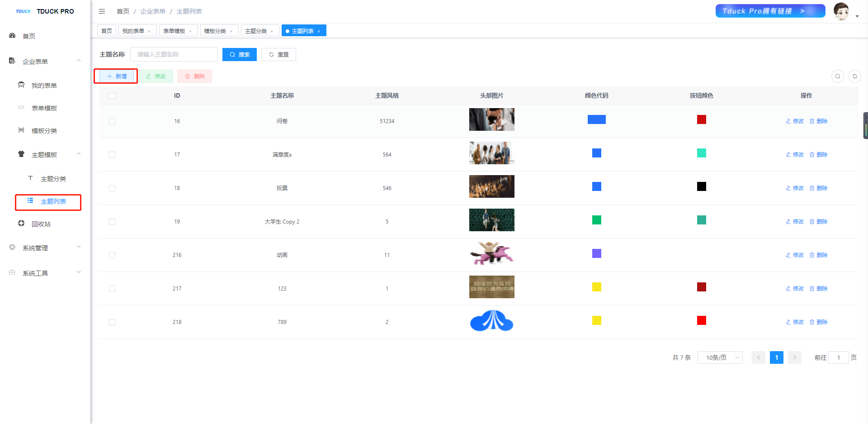
Task: Click the hamburger menu collapse icon
Action: 102,11
